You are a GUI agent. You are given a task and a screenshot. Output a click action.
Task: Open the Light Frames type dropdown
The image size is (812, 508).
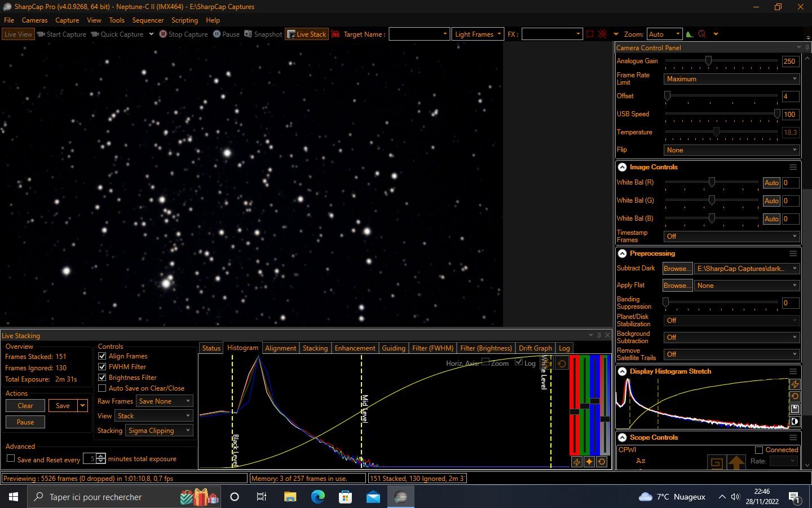click(477, 34)
